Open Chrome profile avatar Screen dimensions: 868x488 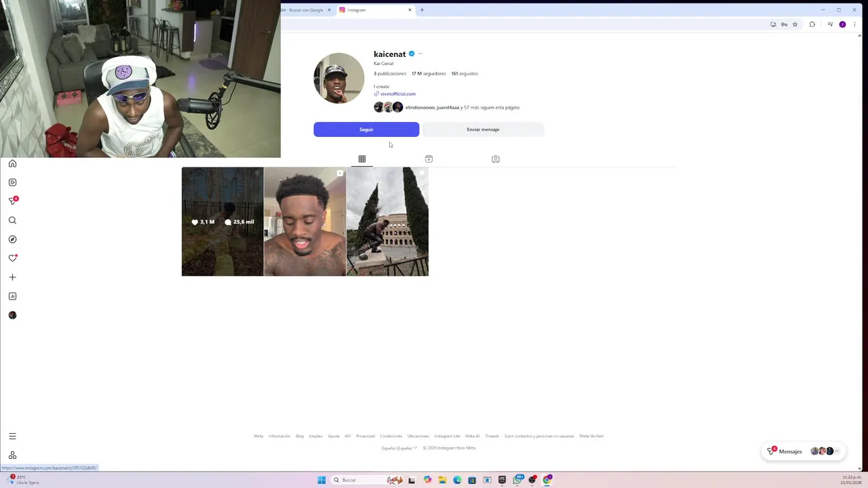point(842,24)
